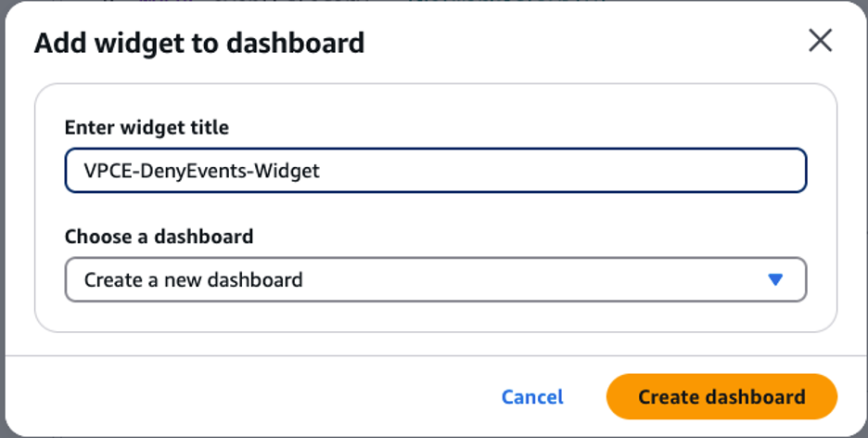Viewport: 868px width, 438px height.
Task: Click the 'Enter widget title' label
Action: (x=147, y=128)
